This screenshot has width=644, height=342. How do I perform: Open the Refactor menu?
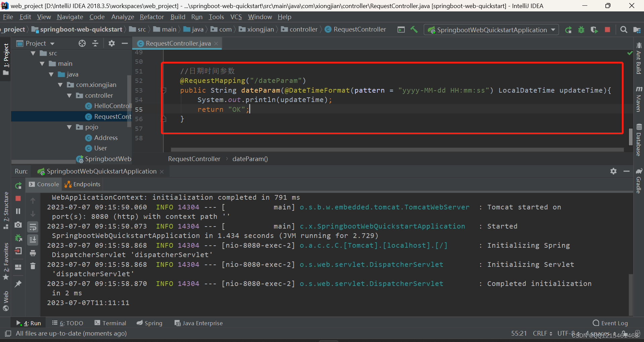(x=152, y=17)
